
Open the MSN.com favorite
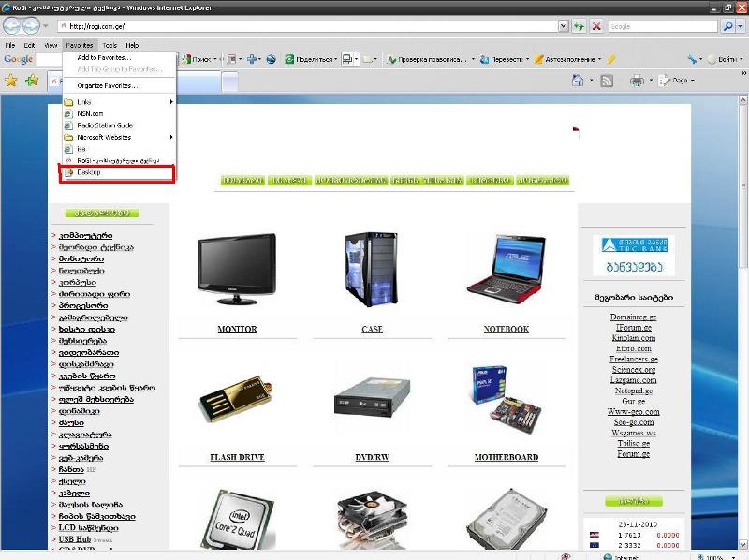pyautogui.click(x=90, y=113)
